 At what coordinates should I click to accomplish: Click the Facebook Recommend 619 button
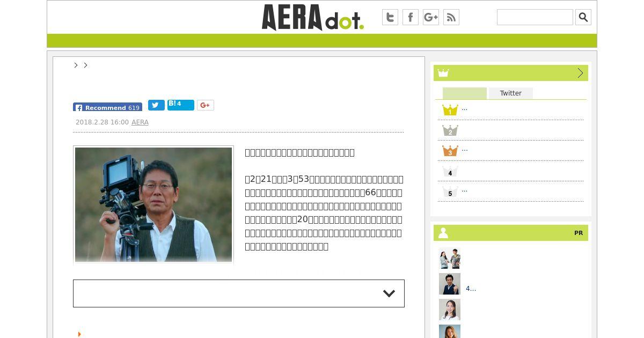coord(107,107)
